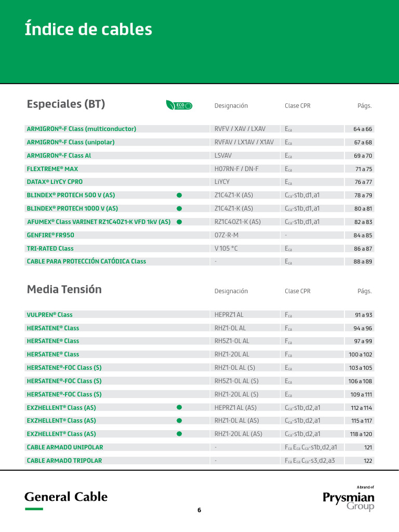Click page range 64 a 66

coord(363,129)
